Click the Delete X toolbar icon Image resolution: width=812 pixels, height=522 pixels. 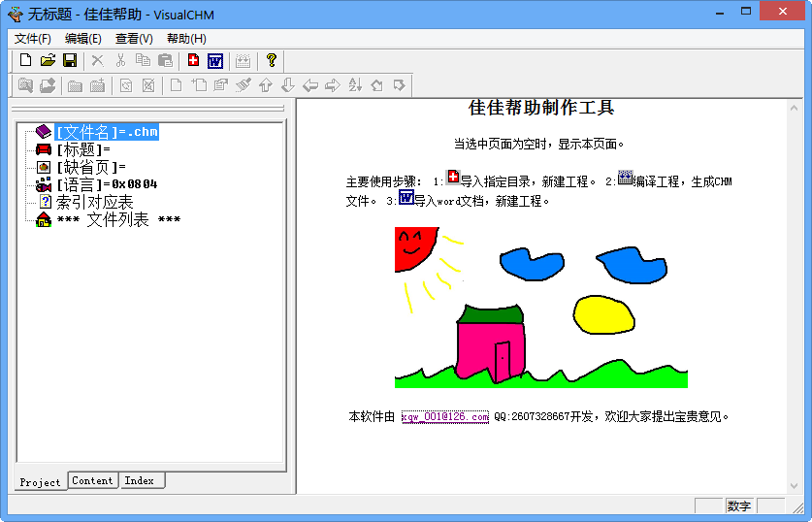(97, 60)
